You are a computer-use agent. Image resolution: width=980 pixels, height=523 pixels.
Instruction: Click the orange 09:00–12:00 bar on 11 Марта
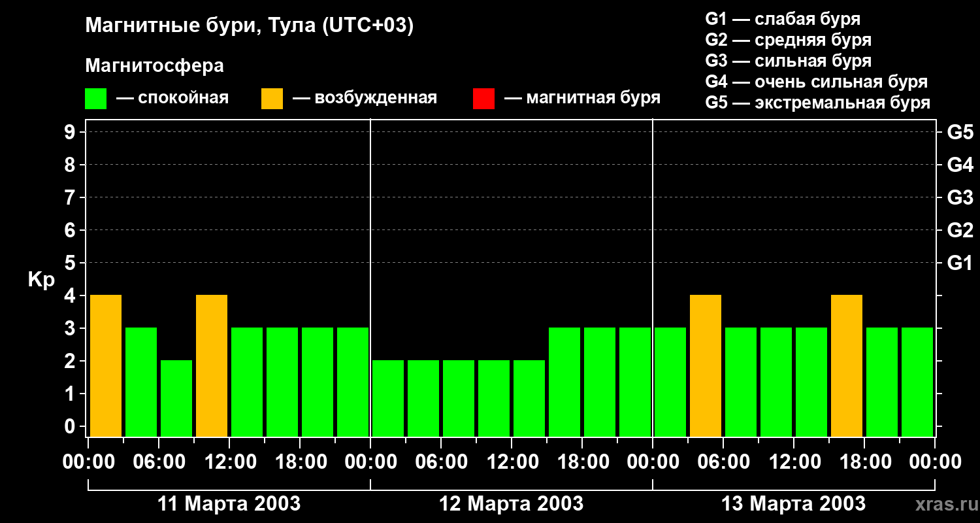212,365
